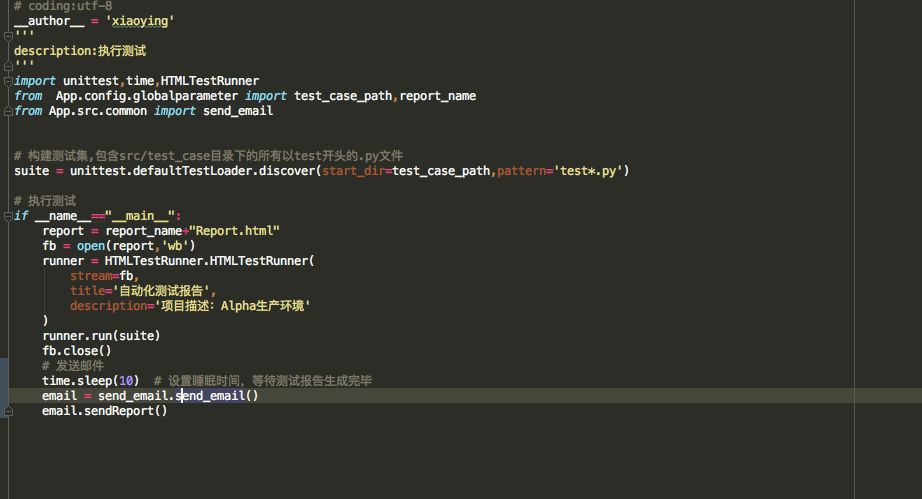Click the 'fb.close()' statement
Screen dimensions: 922x499
coord(77,351)
